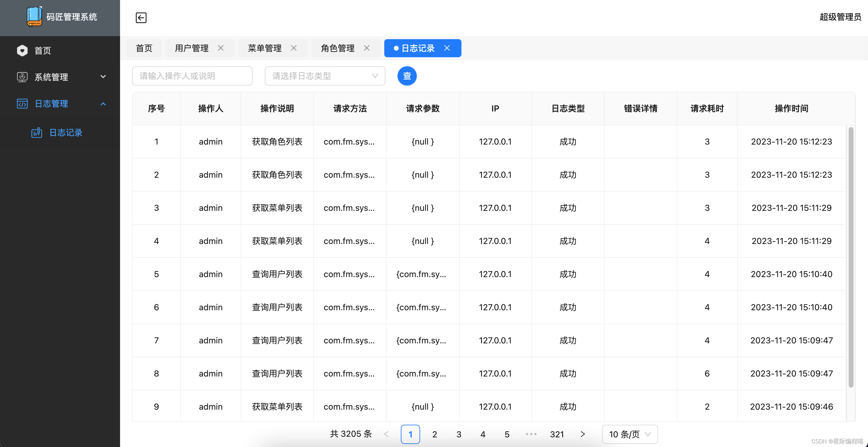Select the 首页 home icon in sidebar
The width and height of the screenshot is (868, 447).
22,51
